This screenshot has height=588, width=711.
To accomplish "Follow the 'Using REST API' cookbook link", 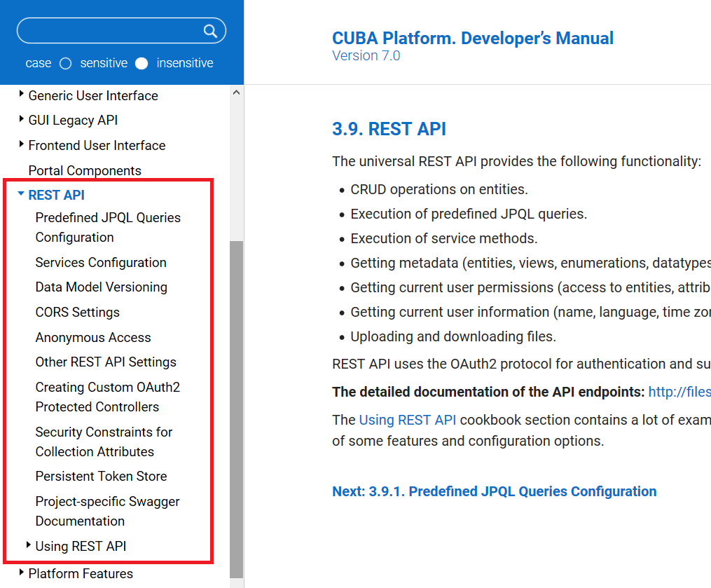I will pyautogui.click(x=408, y=420).
